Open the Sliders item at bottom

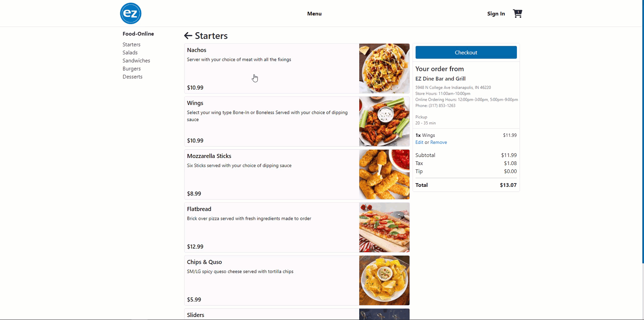[297, 314]
